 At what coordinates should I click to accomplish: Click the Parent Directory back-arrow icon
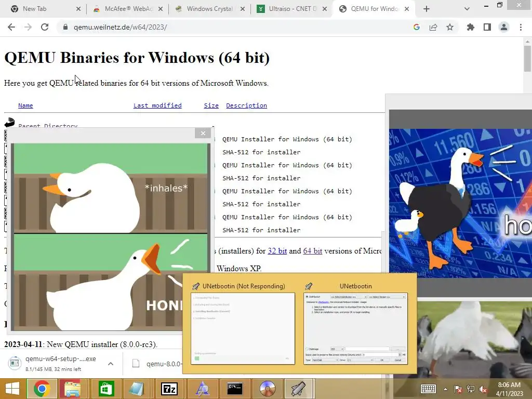click(x=9, y=123)
